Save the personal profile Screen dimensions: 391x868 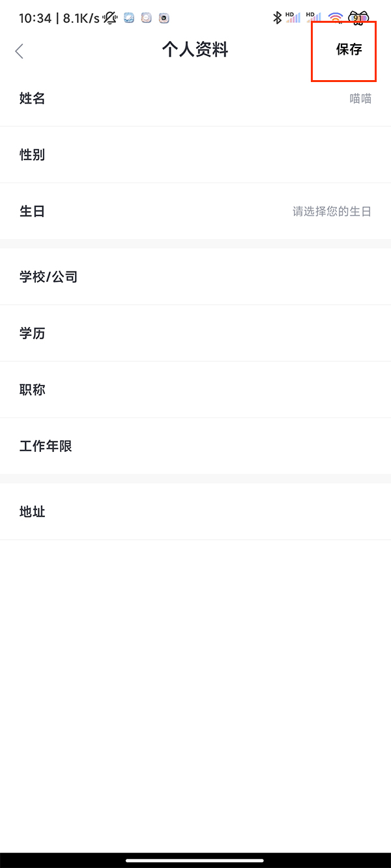(349, 50)
